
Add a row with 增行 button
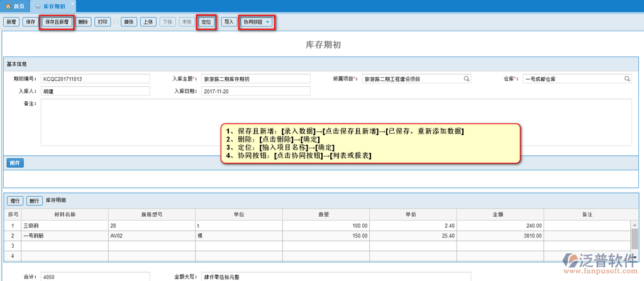point(15,201)
